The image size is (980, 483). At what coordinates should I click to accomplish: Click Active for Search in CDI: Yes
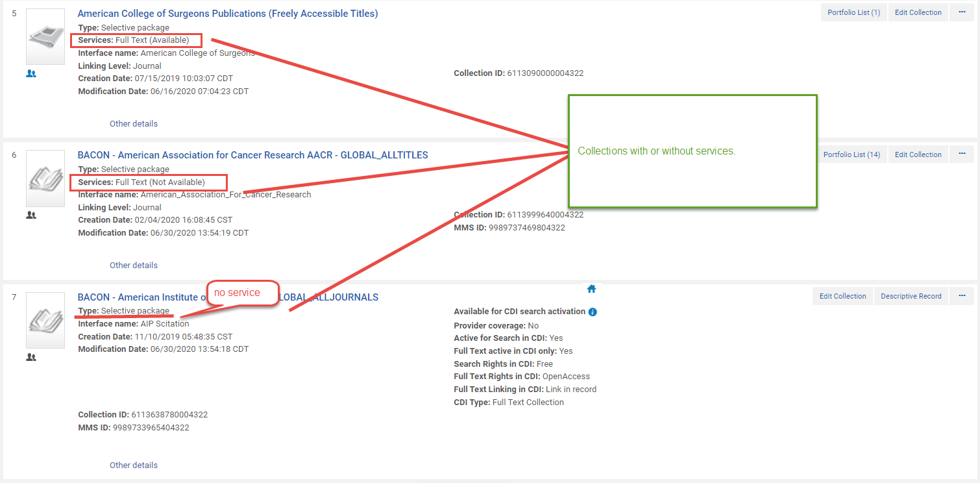point(509,338)
